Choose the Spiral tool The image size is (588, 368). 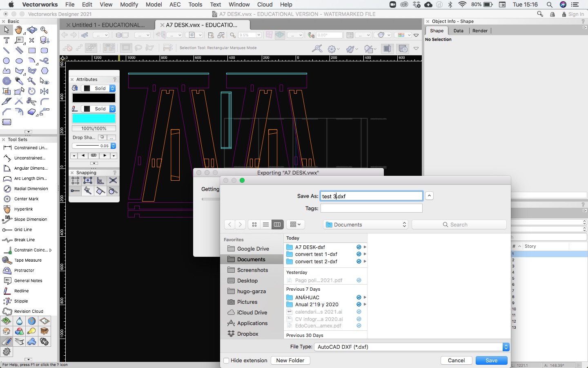coord(7,81)
